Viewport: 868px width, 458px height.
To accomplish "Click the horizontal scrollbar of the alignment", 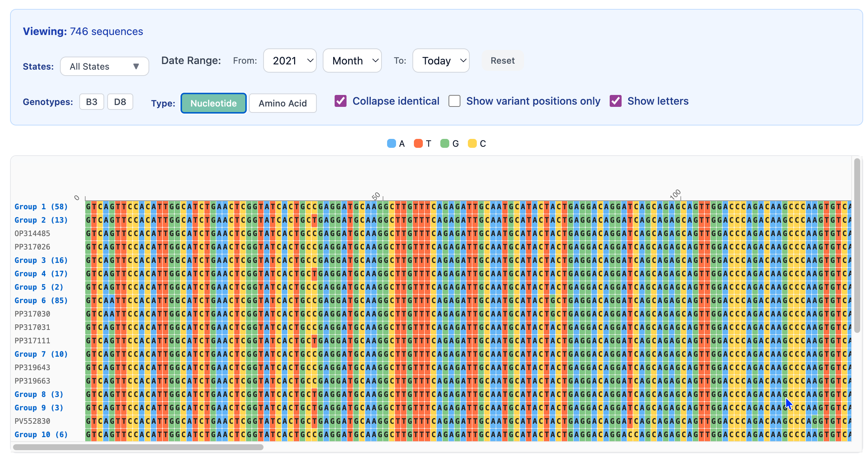I will (x=138, y=447).
